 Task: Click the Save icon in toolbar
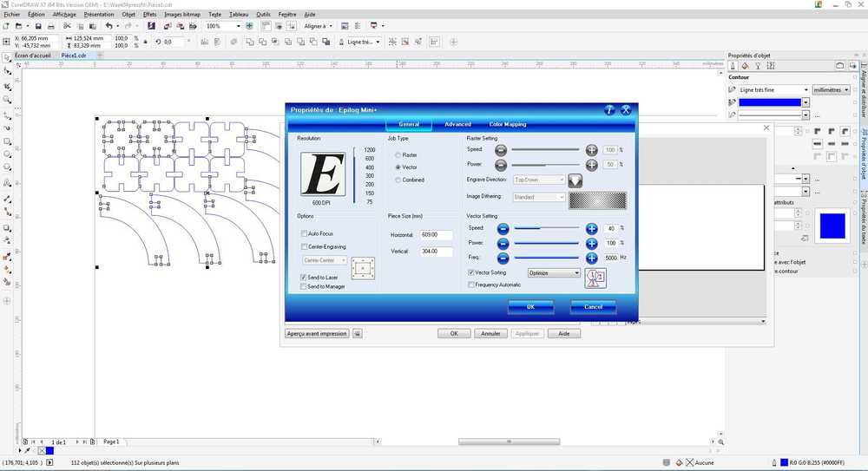pyautogui.click(x=37, y=26)
